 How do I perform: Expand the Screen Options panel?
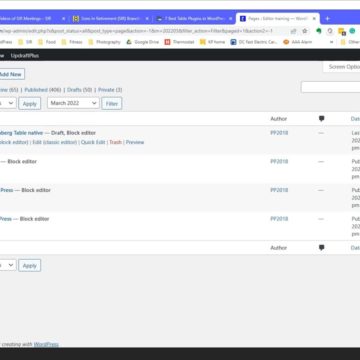(x=342, y=67)
